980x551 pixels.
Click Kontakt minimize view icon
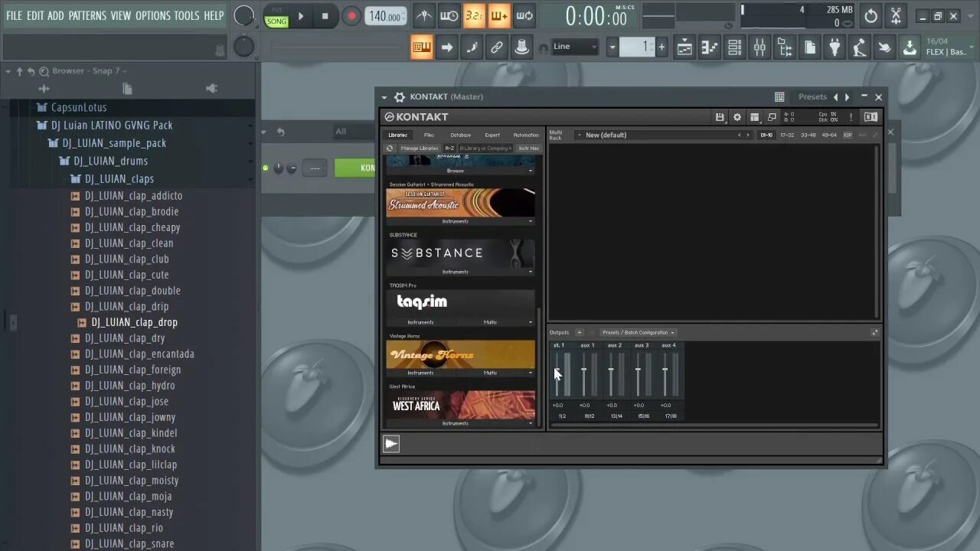point(772,117)
